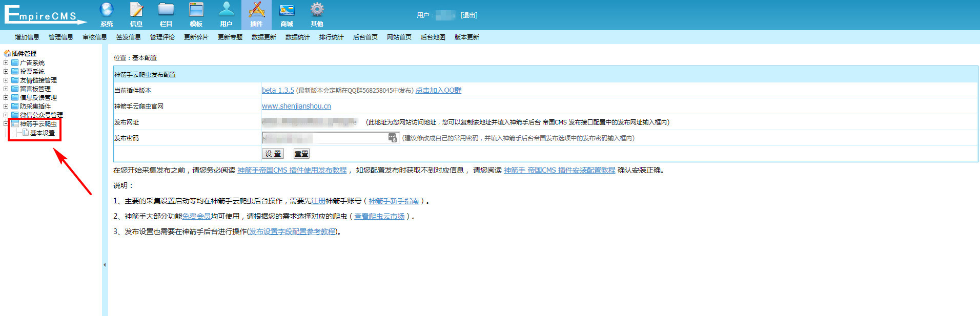The width and height of the screenshot is (980, 316).
Task: Open the 模板 window icon
Action: 196,10
